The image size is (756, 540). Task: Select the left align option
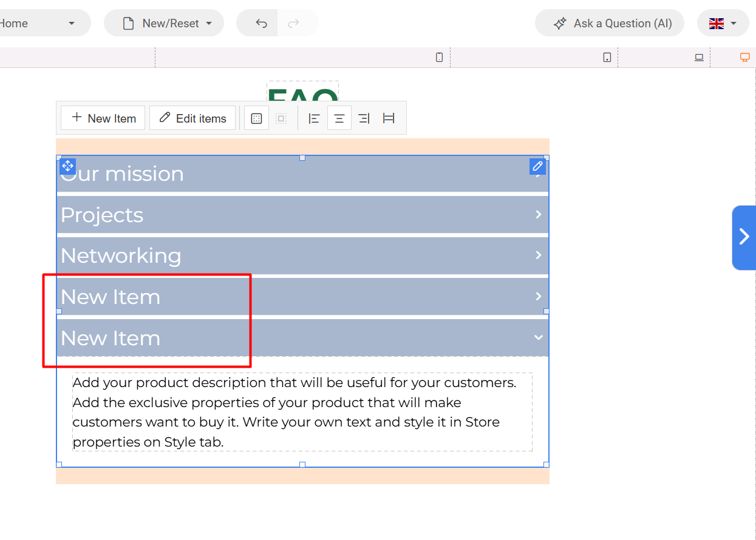click(314, 118)
